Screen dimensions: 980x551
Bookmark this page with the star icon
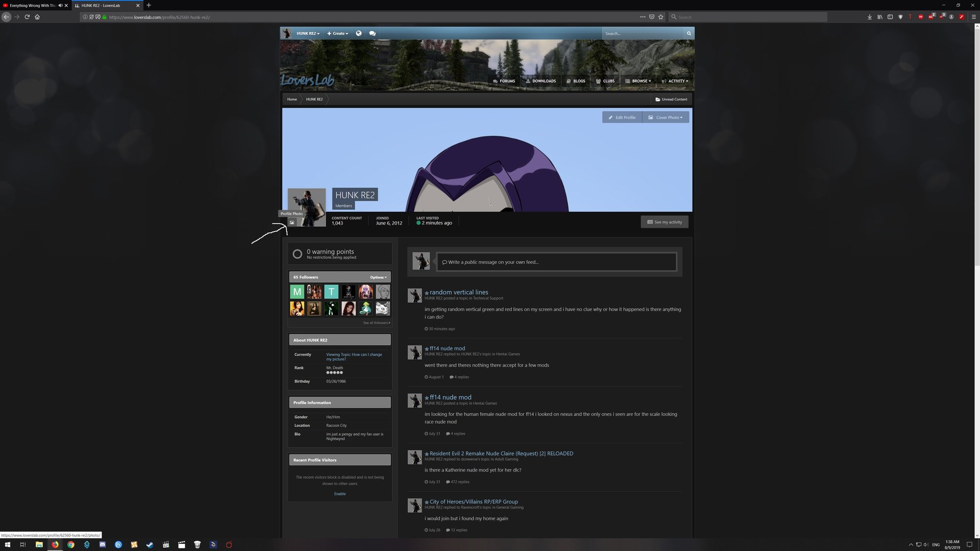(x=661, y=17)
